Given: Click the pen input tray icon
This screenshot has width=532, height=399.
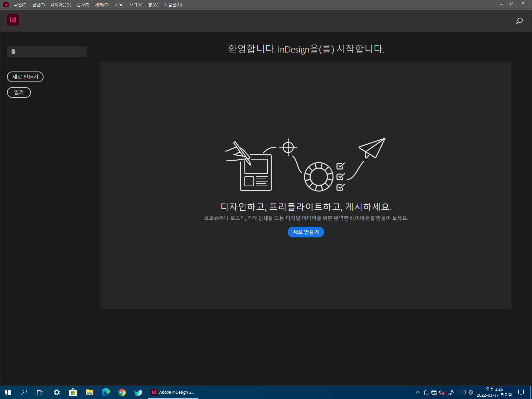Looking at the screenshot, I should [451, 392].
